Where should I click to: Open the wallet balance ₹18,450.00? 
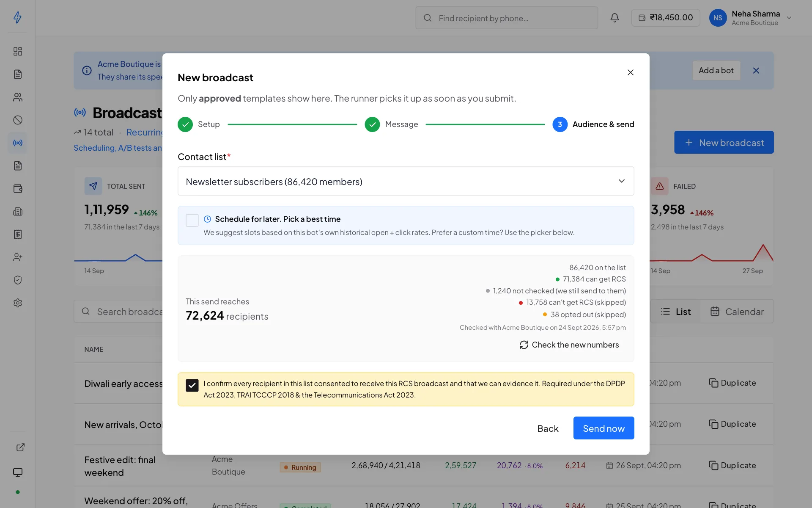pyautogui.click(x=665, y=18)
